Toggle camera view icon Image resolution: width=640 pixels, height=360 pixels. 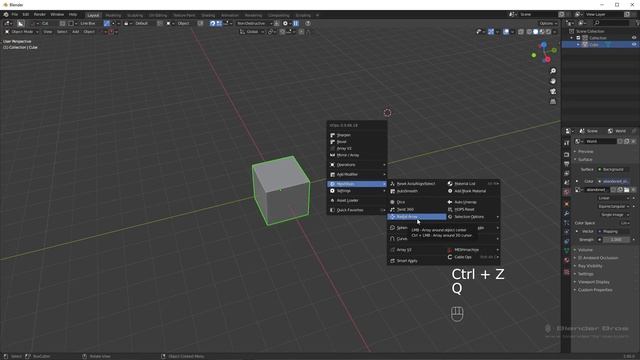click(553, 91)
